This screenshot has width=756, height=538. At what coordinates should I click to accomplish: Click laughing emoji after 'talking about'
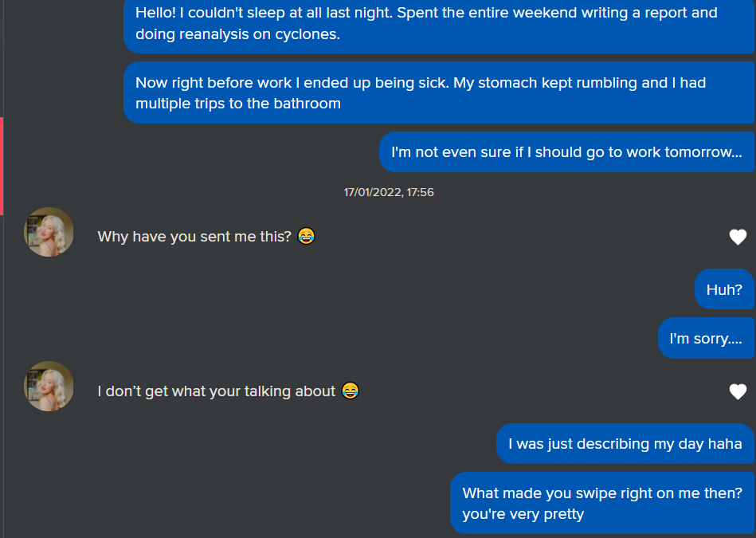pos(350,391)
